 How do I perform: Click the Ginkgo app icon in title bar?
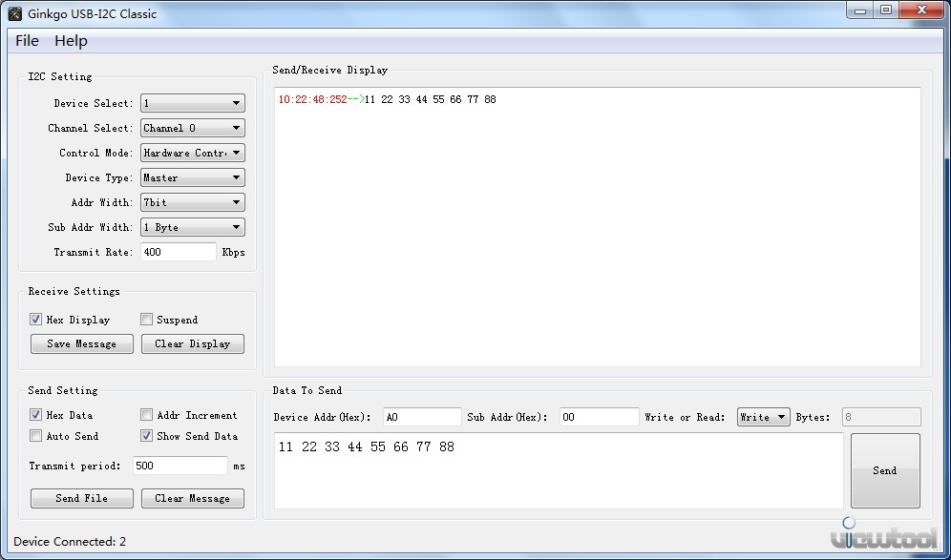(14, 12)
